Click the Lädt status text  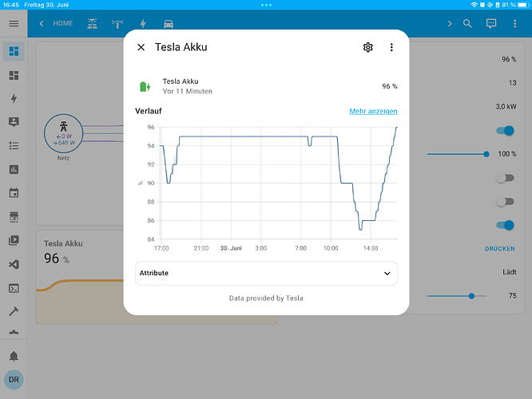(x=510, y=272)
